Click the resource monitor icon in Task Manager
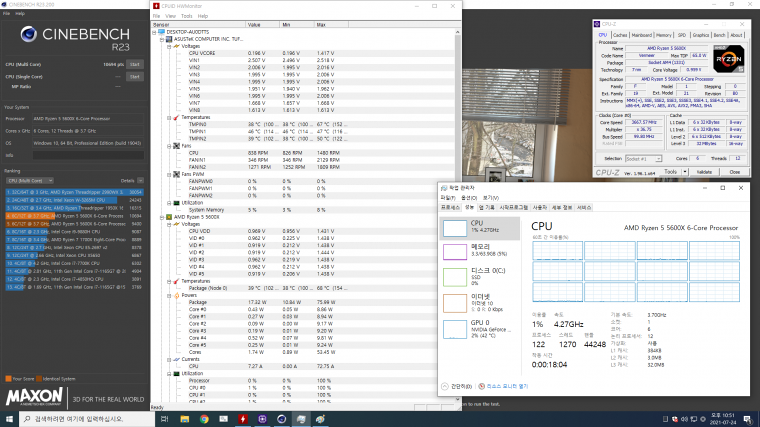Image resolution: width=760 pixels, height=427 pixels. (481, 386)
